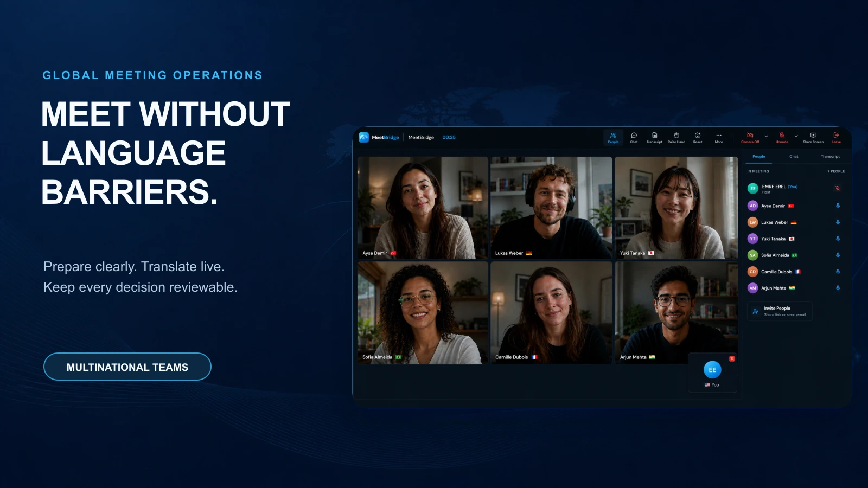Switch to the People sidebar tab

[759, 157]
